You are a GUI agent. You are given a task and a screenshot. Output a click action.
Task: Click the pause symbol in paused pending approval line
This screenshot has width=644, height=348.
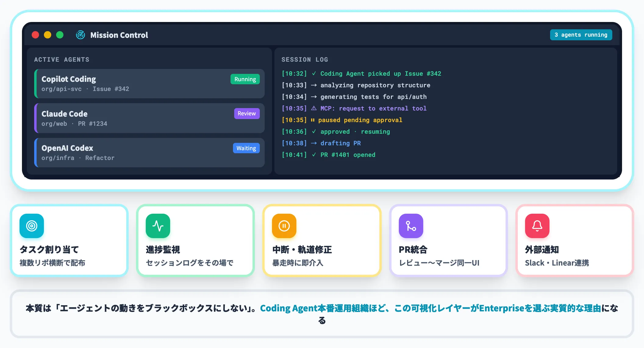tap(313, 120)
